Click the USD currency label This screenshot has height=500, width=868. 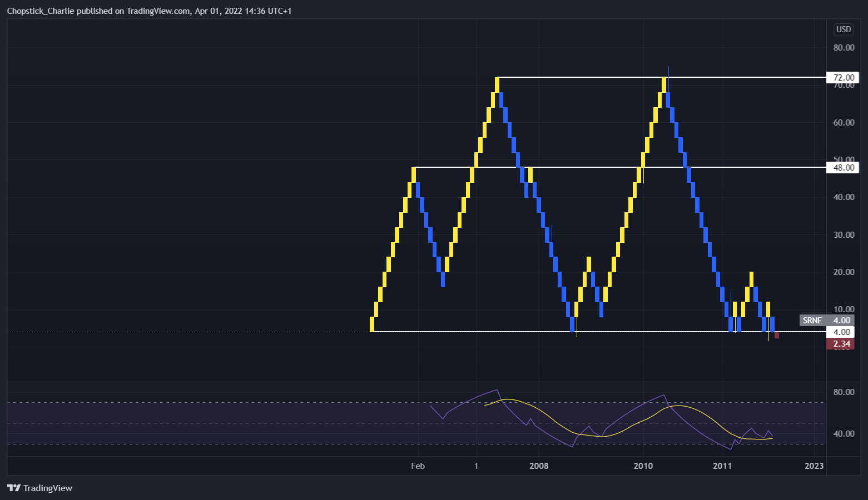click(x=844, y=29)
